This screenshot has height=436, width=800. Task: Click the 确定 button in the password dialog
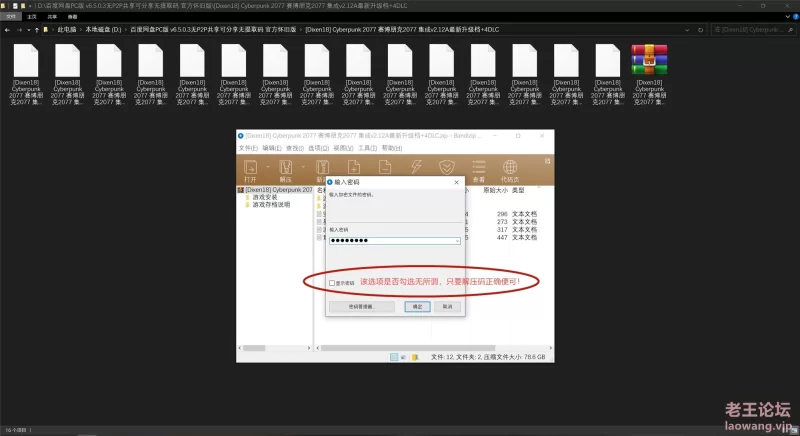tap(417, 306)
